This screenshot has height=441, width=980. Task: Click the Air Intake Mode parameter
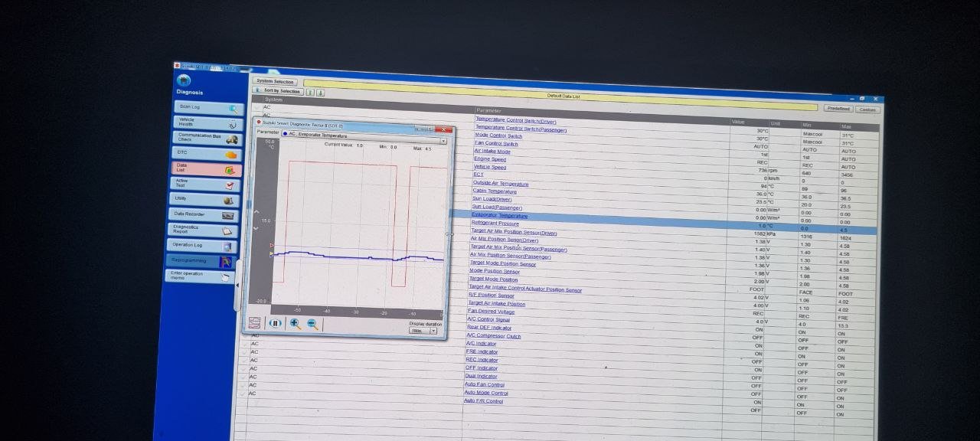pyautogui.click(x=492, y=151)
